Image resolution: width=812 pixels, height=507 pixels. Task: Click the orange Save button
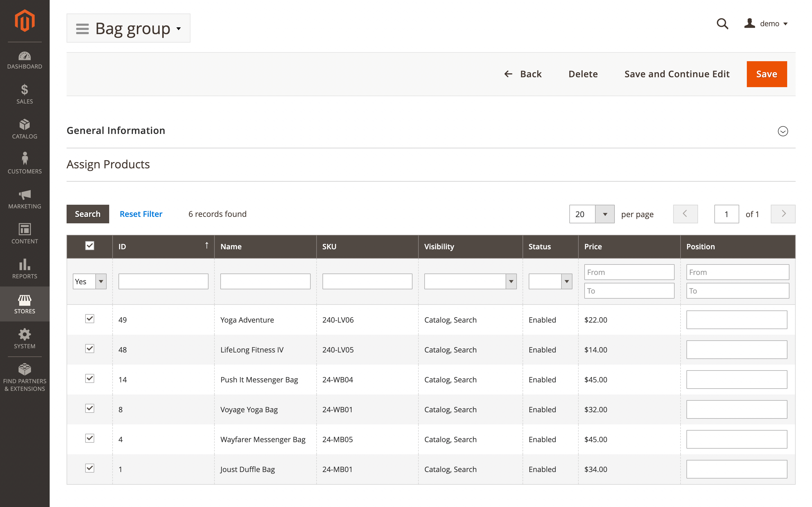(x=766, y=74)
